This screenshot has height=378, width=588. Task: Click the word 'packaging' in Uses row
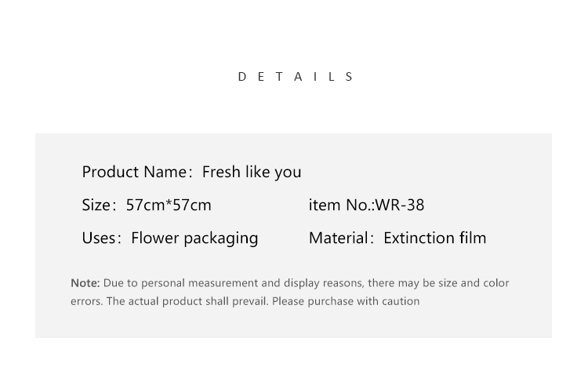tap(221, 239)
